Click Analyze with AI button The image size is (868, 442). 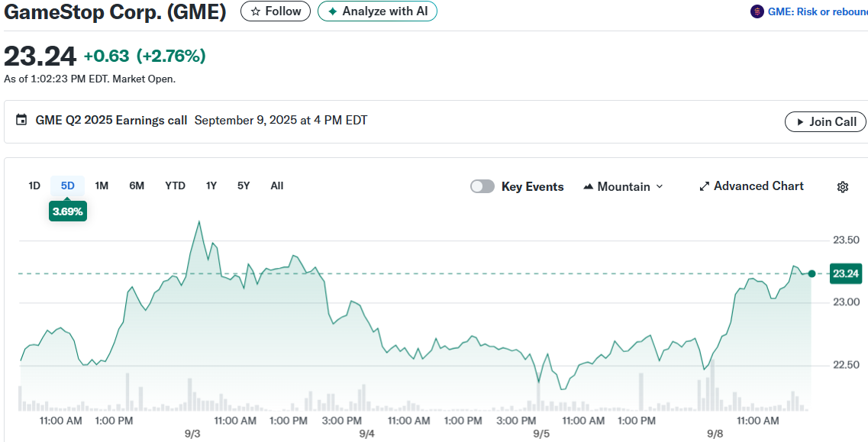click(x=377, y=11)
